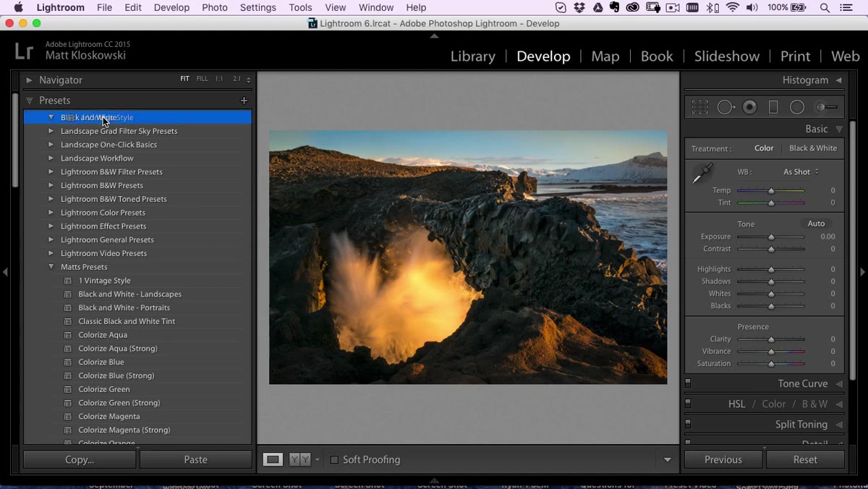Image resolution: width=868 pixels, height=489 pixels.
Task: Click the preset icon beside Classic Black and White Tint
Action: point(68,321)
